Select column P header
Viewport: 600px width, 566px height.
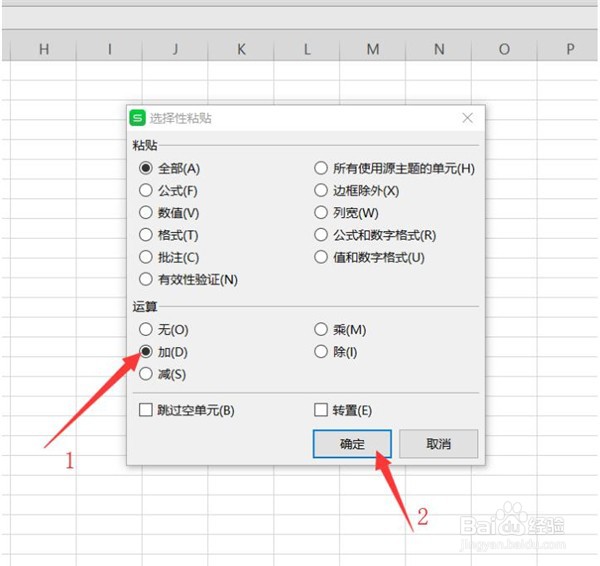tap(568, 49)
